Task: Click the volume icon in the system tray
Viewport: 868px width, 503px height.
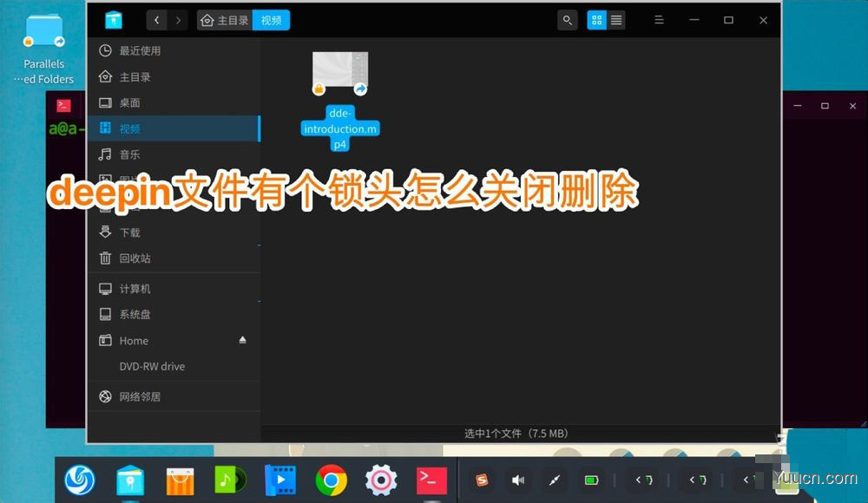Action: 518,480
